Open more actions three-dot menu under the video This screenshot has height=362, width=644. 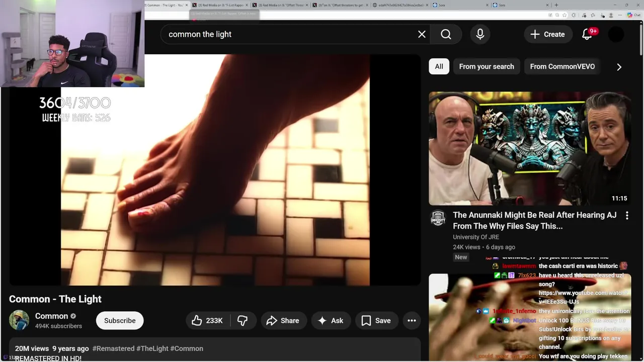pyautogui.click(x=412, y=320)
